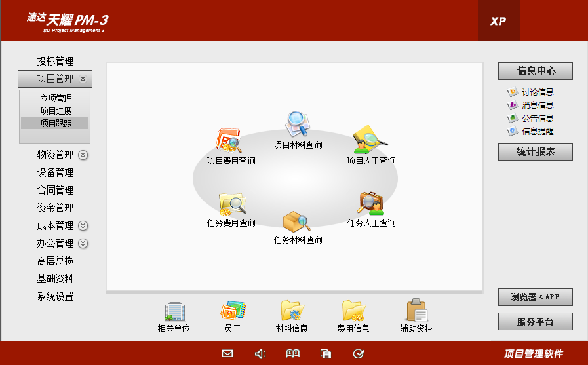Click the mail envelope icon in bottom bar
This screenshot has width=588, height=365.
coord(227,354)
